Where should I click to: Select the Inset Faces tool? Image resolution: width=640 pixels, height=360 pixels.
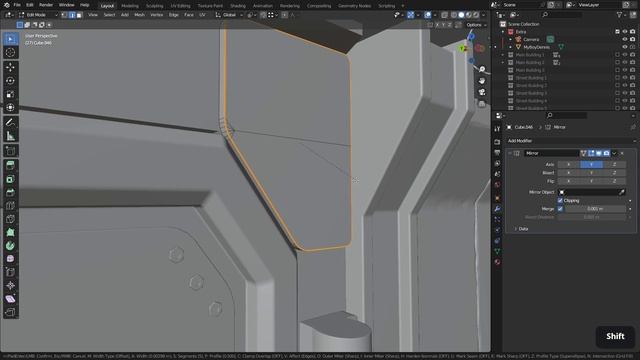[10, 179]
